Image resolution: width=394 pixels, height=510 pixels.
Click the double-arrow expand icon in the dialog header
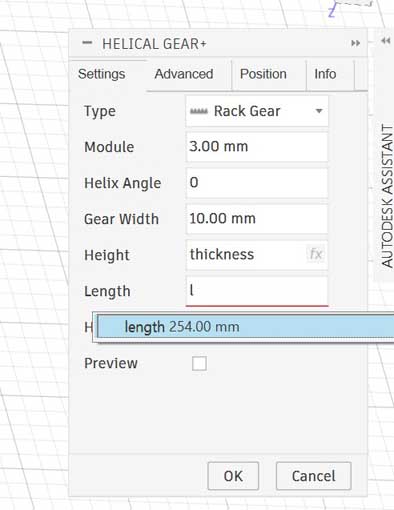click(x=356, y=43)
